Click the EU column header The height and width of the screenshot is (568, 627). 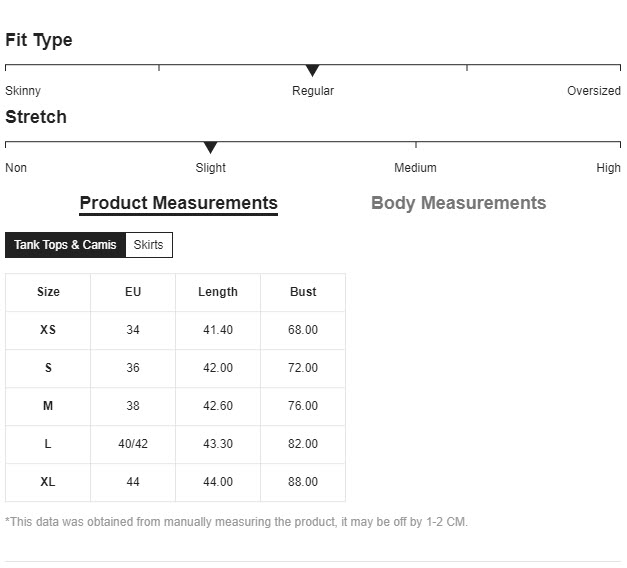133,292
